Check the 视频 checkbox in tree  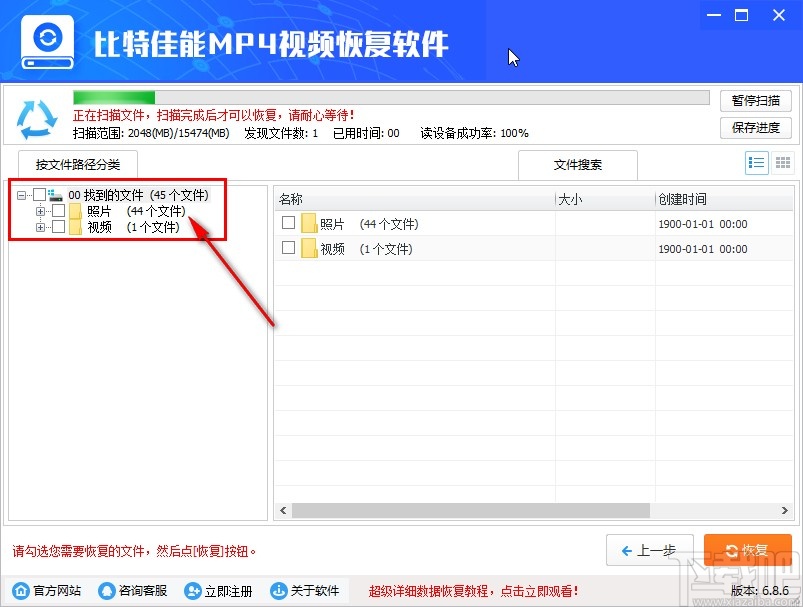[58, 226]
